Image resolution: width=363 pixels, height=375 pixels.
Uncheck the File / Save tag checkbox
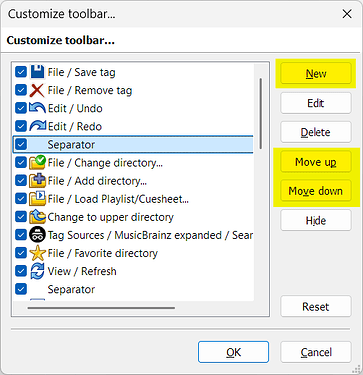click(21, 72)
